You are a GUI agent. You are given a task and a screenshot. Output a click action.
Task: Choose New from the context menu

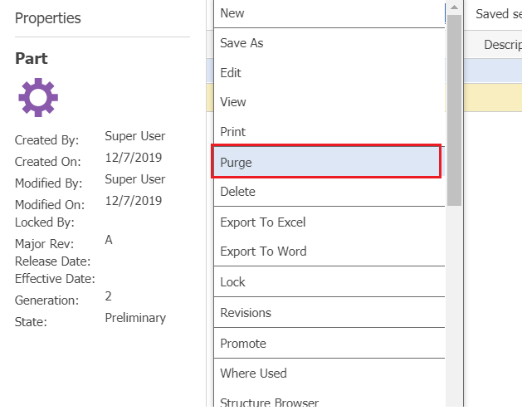click(x=232, y=13)
